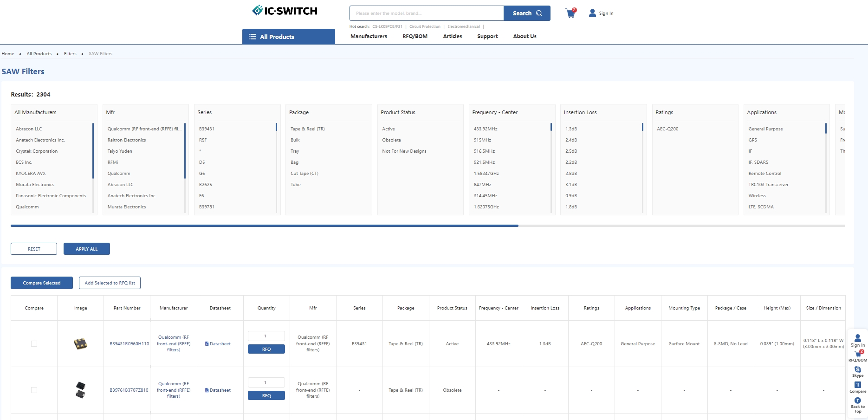Screen dimensions: 868x420
Task: Open the Articles menu item
Action: click(453, 36)
